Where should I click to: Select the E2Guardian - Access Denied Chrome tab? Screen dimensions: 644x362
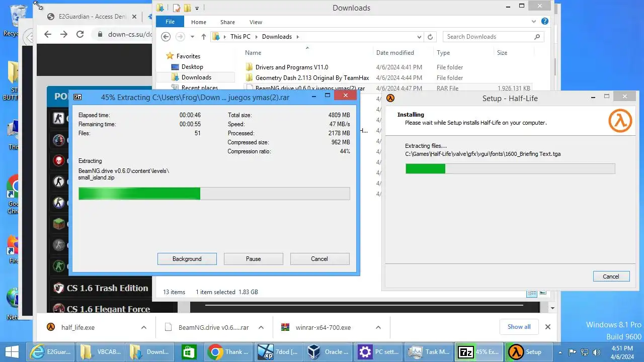(x=92, y=16)
